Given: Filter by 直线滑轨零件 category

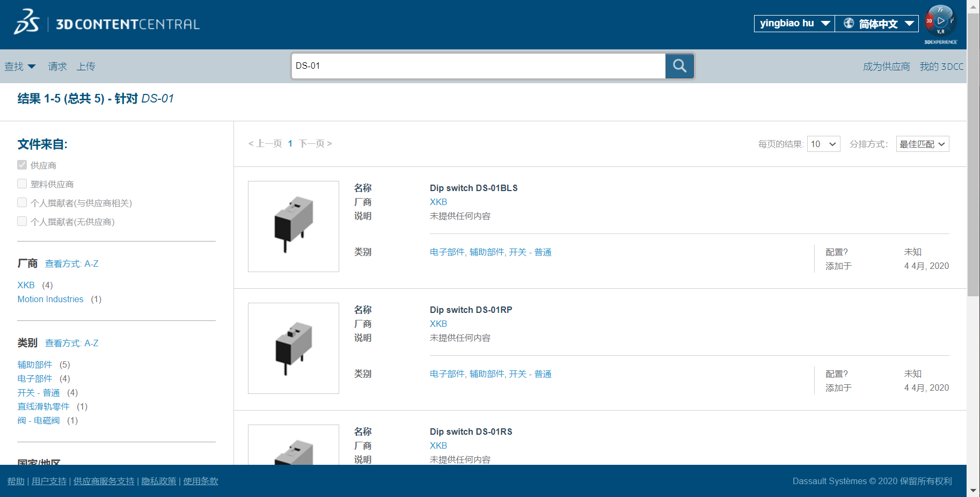Looking at the screenshot, I should coord(43,406).
